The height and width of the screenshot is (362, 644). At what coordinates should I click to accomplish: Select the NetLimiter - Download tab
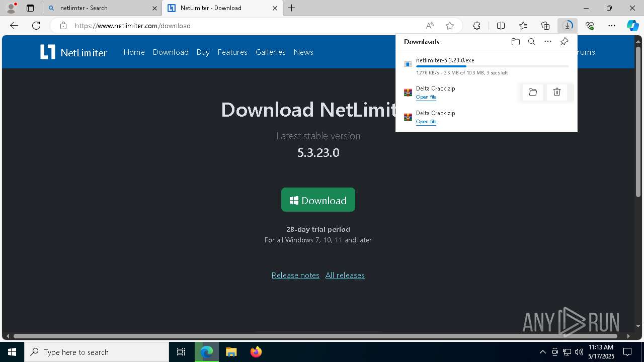pos(222,8)
